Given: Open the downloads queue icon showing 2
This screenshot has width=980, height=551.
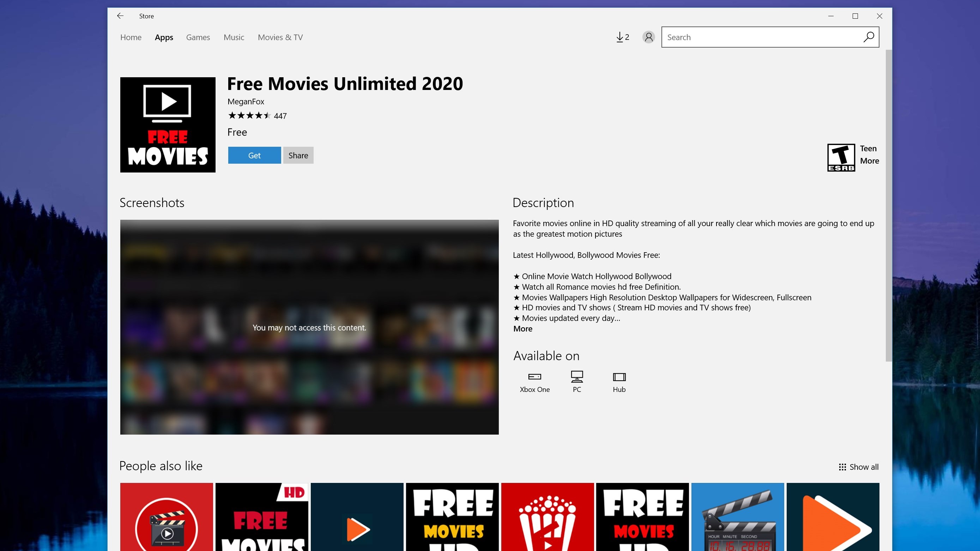Looking at the screenshot, I should tap(622, 37).
